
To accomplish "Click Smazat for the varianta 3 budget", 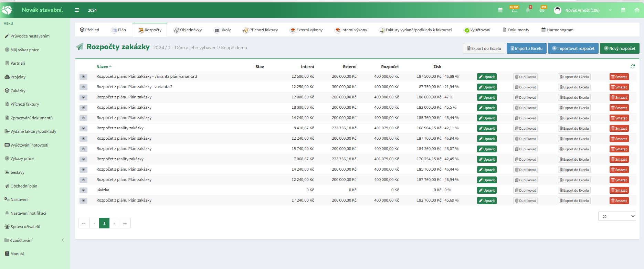I will pyautogui.click(x=619, y=77).
